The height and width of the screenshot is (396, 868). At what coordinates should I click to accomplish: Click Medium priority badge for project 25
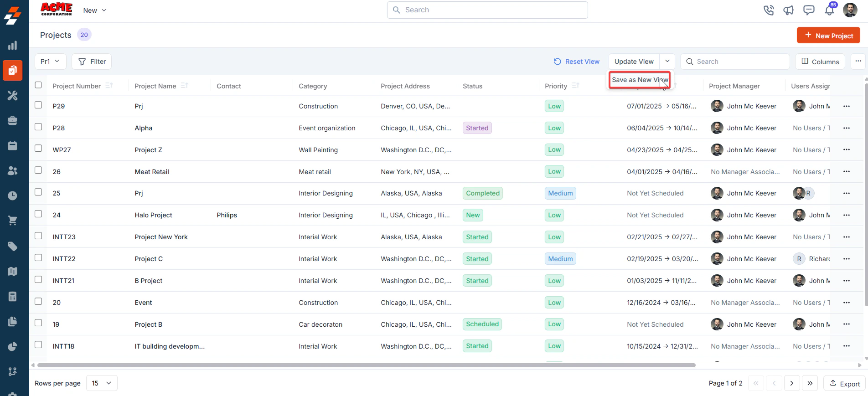click(x=560, y=193)
